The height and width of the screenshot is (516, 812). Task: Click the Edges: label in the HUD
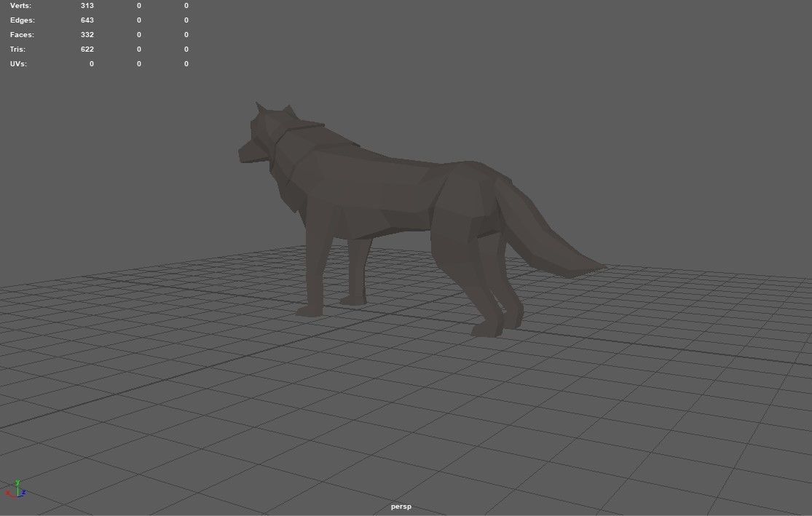(23, 20)
